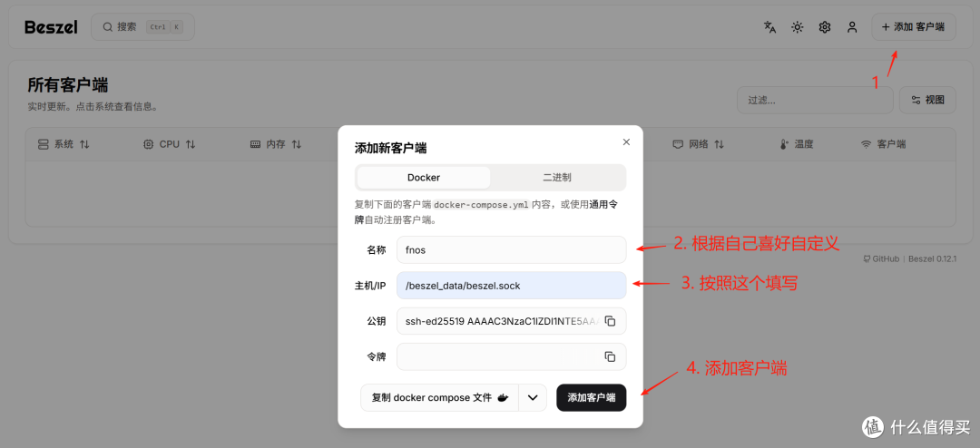Click the 过滤 filter input box

click(x=815, y=100)
